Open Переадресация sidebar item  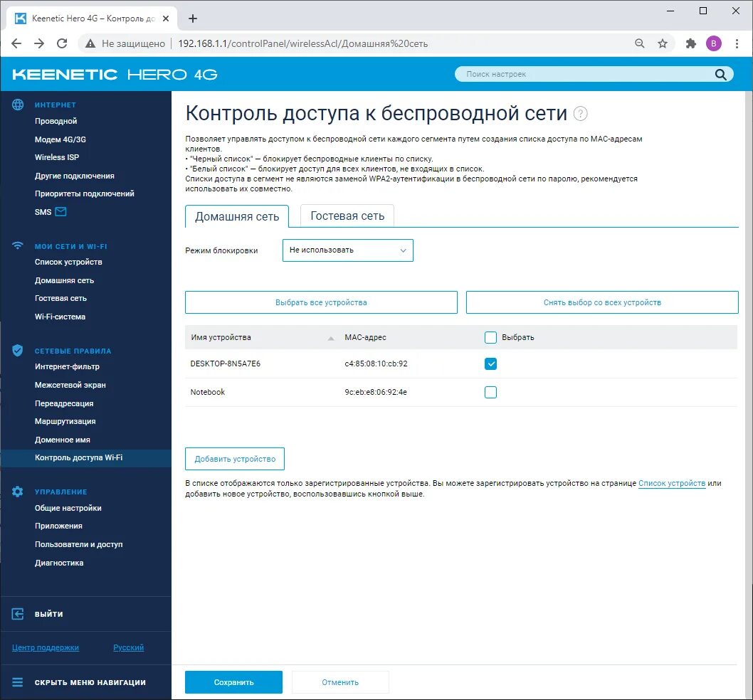[64, 403]
